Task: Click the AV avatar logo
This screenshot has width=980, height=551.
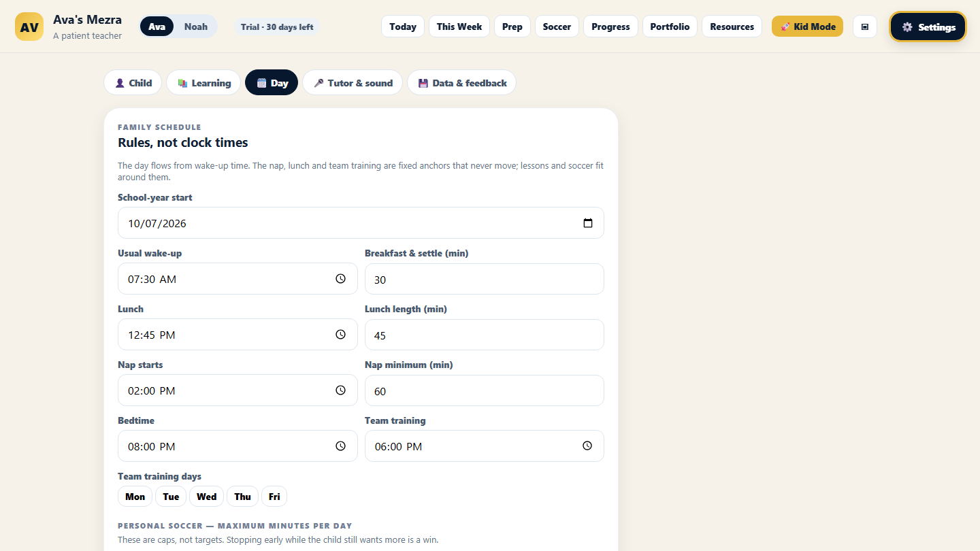Action: point(29,27)
